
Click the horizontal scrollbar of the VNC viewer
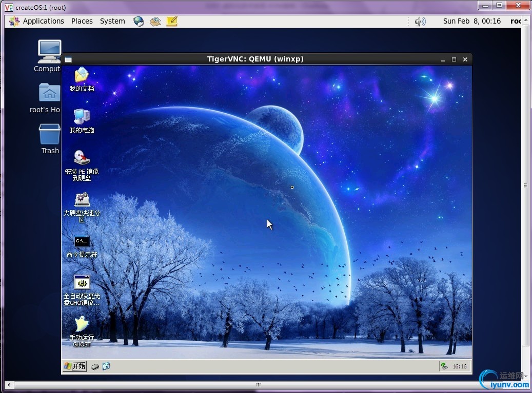(x=259, y=385)
